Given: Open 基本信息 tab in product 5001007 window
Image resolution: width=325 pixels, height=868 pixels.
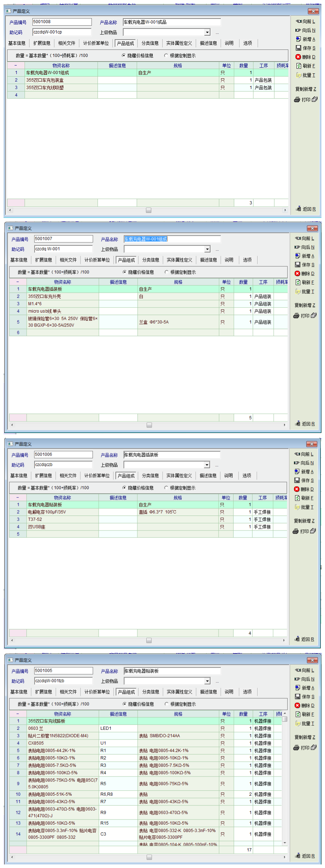Looking at the screenshot, I should (x=19, y=260).
